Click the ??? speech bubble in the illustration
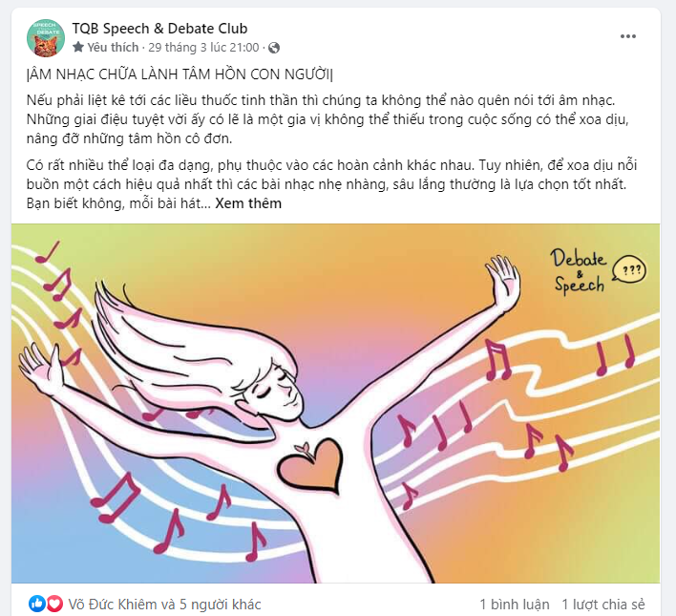 629,269
